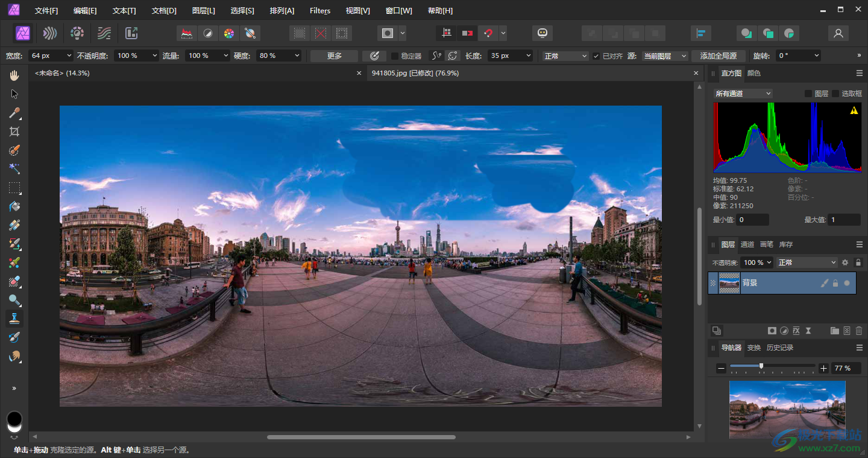Viewport: 868px width, 458px height.
Task: Open the 所有通道 channel dropdown
Action: (743, 94)
